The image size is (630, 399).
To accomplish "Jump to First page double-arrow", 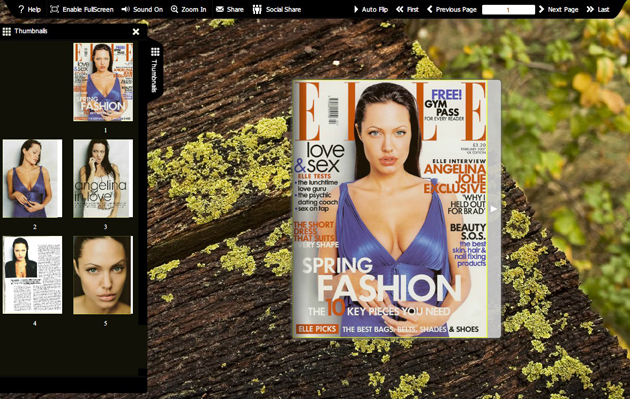I will click(399, 9).
